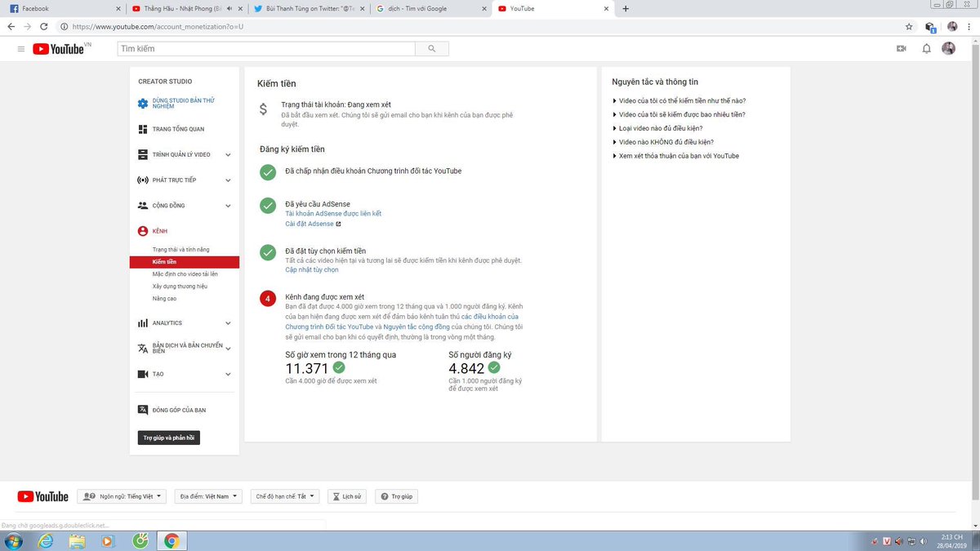The width and height of the screenshot is (980, 551).
Task: Click the YouTube logo in the footer
Action: point(42,496)
